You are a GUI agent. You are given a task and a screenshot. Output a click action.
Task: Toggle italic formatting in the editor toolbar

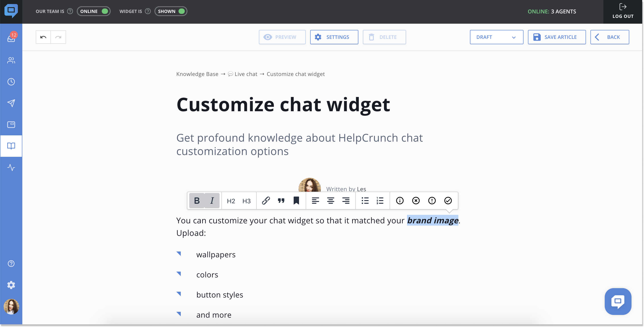click(212, 201)
